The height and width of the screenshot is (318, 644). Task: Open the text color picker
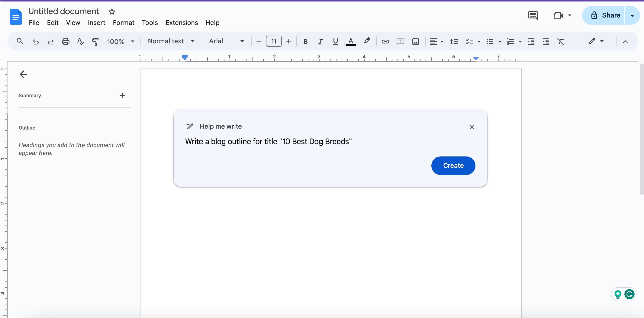[351, 41]
